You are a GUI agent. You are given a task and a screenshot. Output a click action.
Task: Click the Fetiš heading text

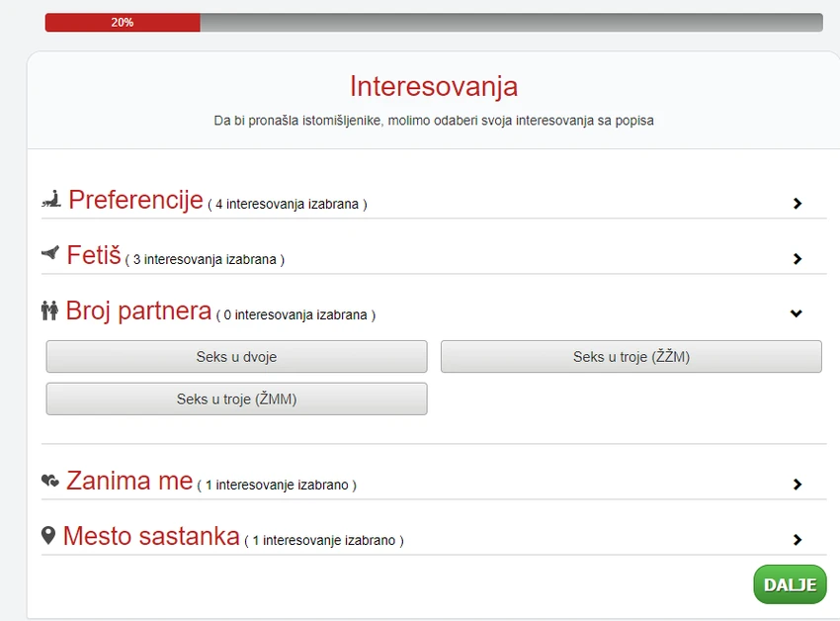[94, 255]
